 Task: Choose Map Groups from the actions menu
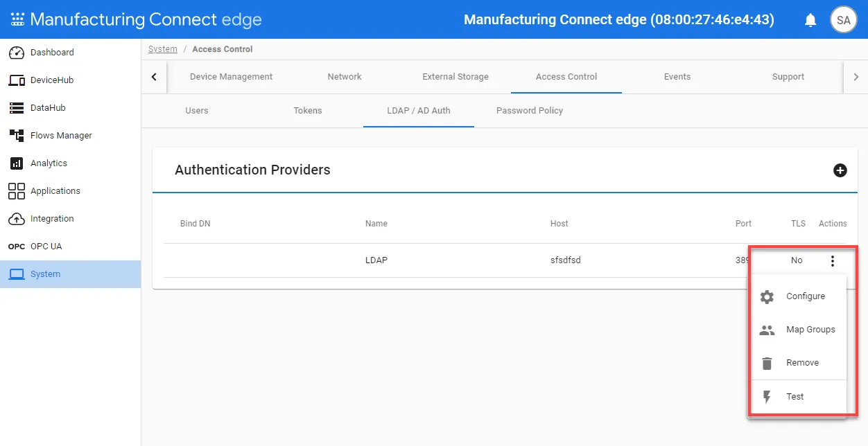point(798,330)
